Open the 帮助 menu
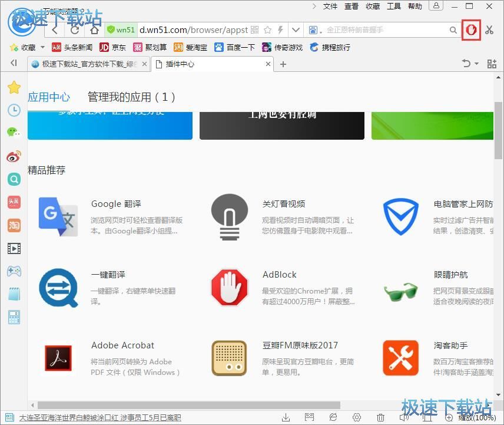The width and height of the screenshot is (504, 425). pos(415,6)
